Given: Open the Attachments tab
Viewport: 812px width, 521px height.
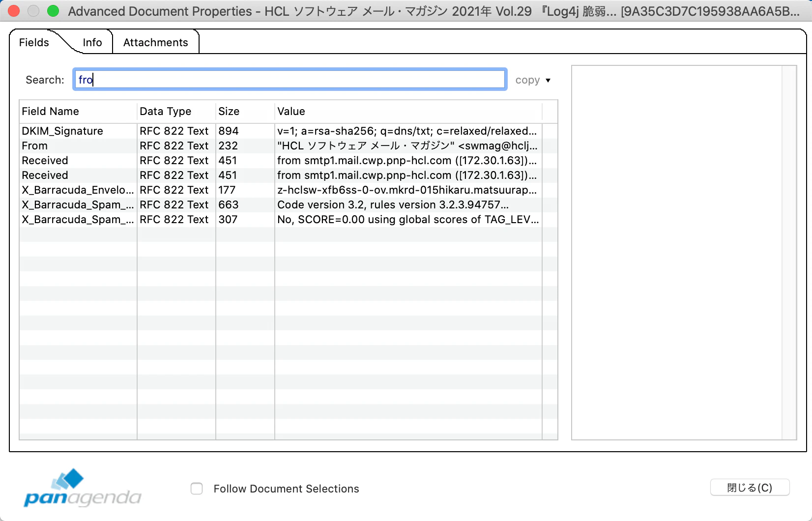Looking at the screenshot, I should [x=156, y=43].
